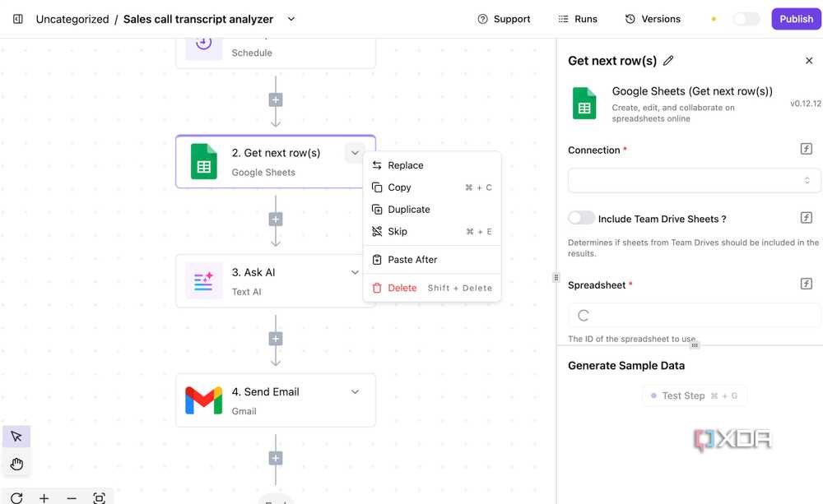
Task: Open the Runs list
Action: pos(578,19)
